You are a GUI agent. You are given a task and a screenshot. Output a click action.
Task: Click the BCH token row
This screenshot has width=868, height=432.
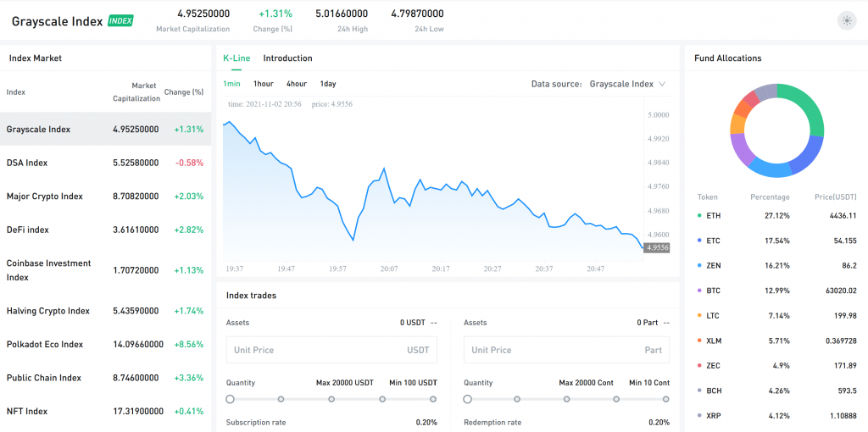pyautogui.click(x=776, y=390)
